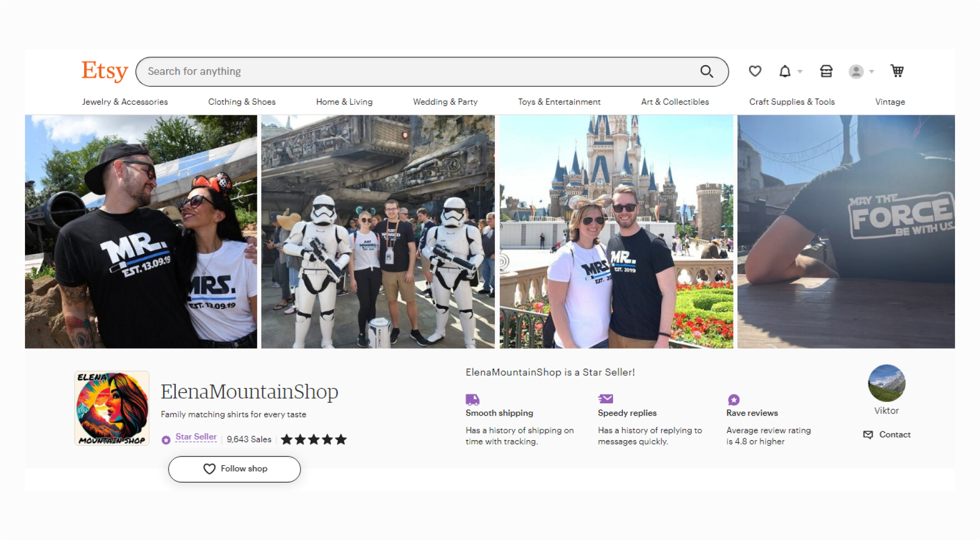
Task: Click 'ElenaMountainShop is a Star Seller!' text
Action: click(550, 372)
